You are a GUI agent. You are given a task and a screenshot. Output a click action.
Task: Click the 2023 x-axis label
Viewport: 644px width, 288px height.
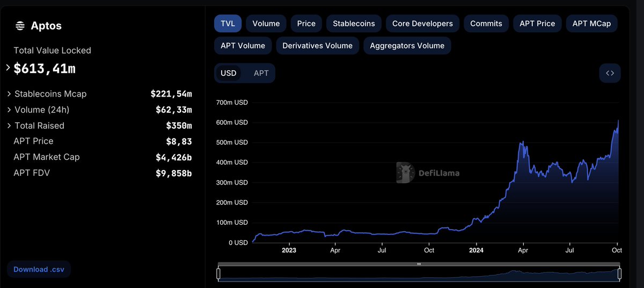(289, 250)
